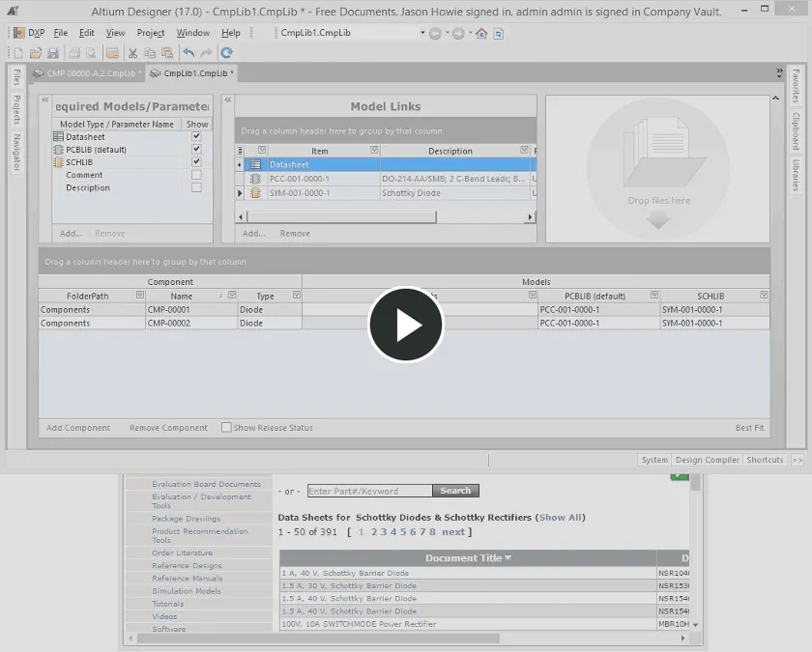Redo with the grey forward arrow

click(x=206, y=53)
